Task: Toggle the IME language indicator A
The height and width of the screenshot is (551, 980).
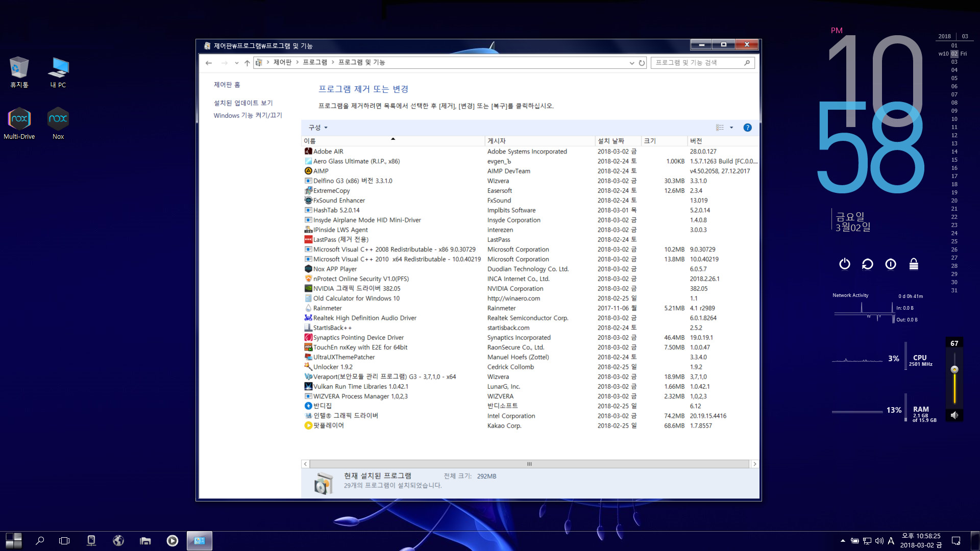Action: (891, 541)
